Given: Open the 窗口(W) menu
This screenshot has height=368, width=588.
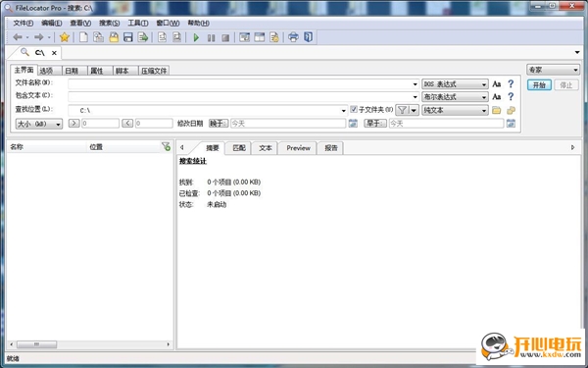Looking at the screenshot, I should pos(168,24).
